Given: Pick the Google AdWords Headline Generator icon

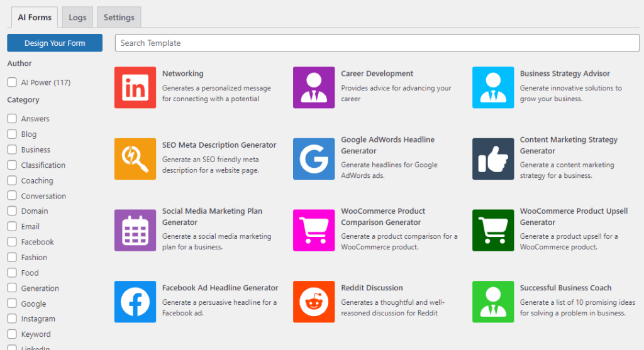Looking at the screenshot, I should 314,159.
